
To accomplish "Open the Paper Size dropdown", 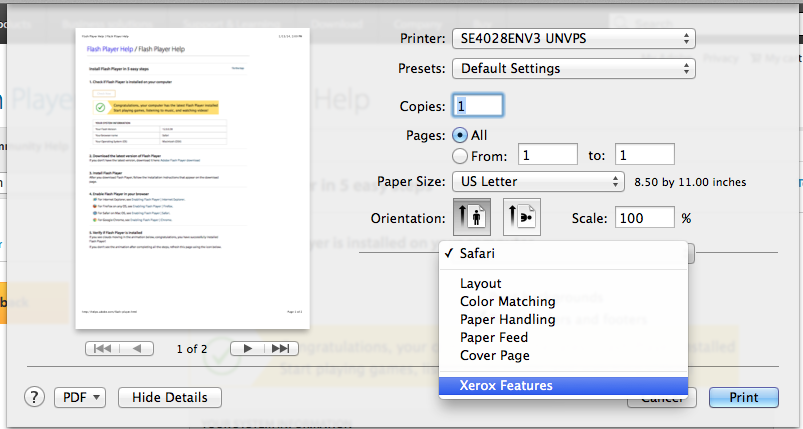I will [538, 182].
